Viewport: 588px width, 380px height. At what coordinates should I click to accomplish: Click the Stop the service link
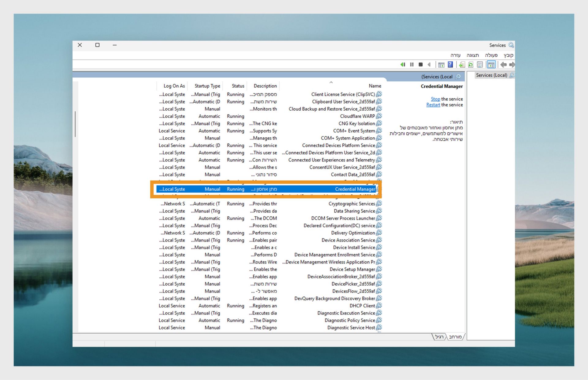click(435, 99)
